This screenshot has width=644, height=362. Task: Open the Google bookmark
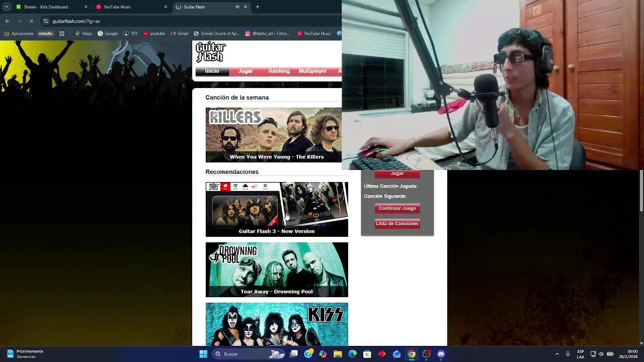108,34
